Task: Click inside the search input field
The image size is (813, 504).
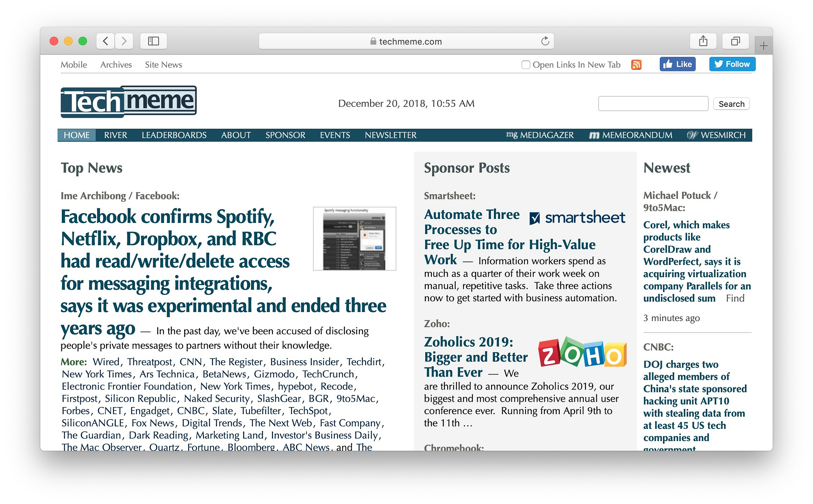Action: [x=652, y=104]
